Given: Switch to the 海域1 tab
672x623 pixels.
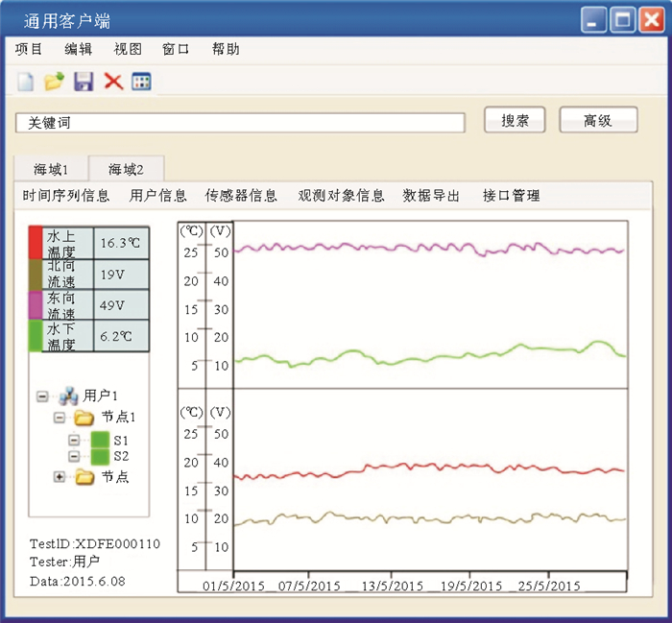Looking at the screenshot, I should pos(51,169).
